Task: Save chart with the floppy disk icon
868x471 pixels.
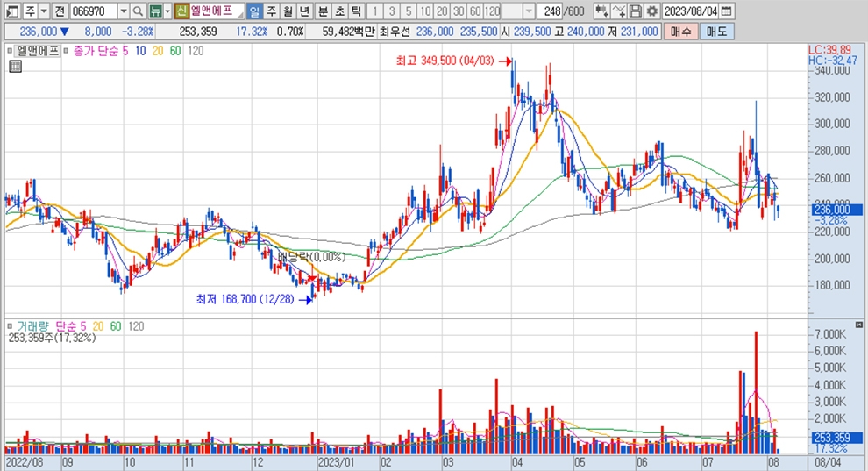Action: coord(636,11)
